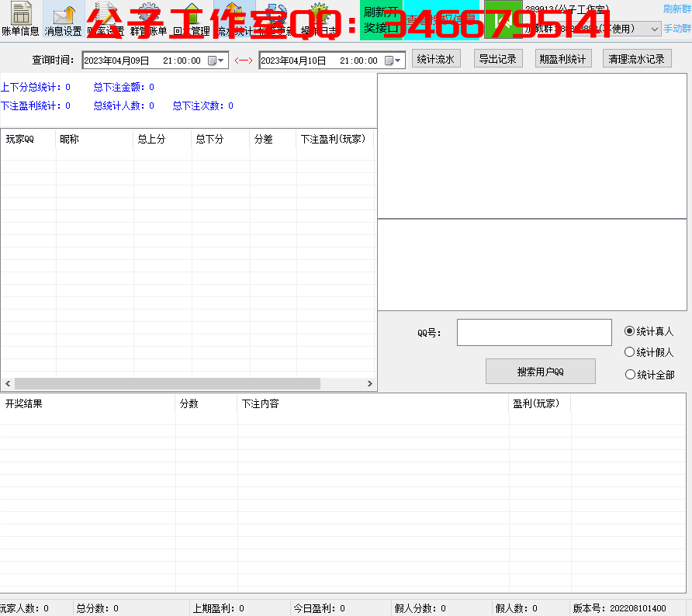Click the 下注内容 column header
This screenshot has height=616, width=692.
373,403
